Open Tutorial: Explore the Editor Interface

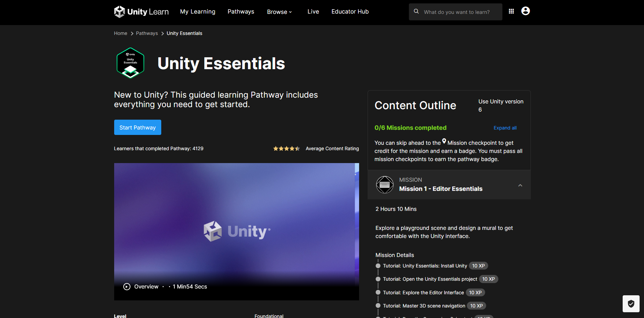423,293
